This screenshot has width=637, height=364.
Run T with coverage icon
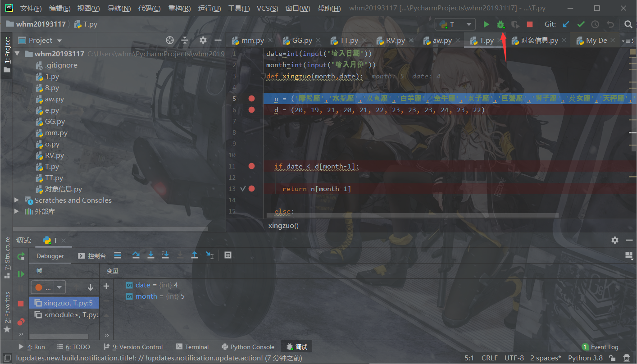tap(515, 24)
